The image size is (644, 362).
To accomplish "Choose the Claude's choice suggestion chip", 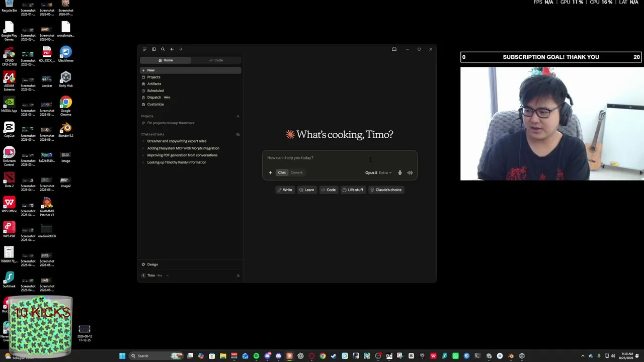I will click(x=386, y=190).
